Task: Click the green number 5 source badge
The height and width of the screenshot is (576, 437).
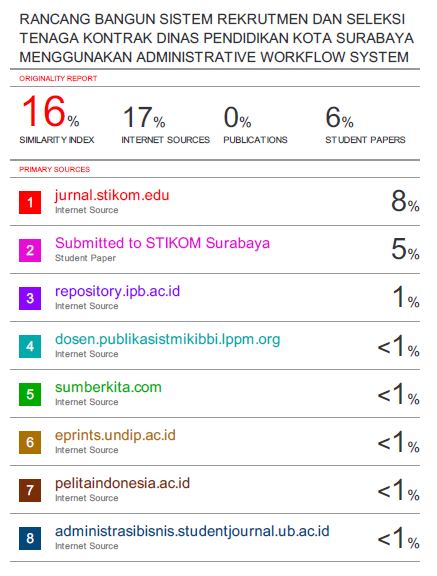Action: (x=30, y=395)
